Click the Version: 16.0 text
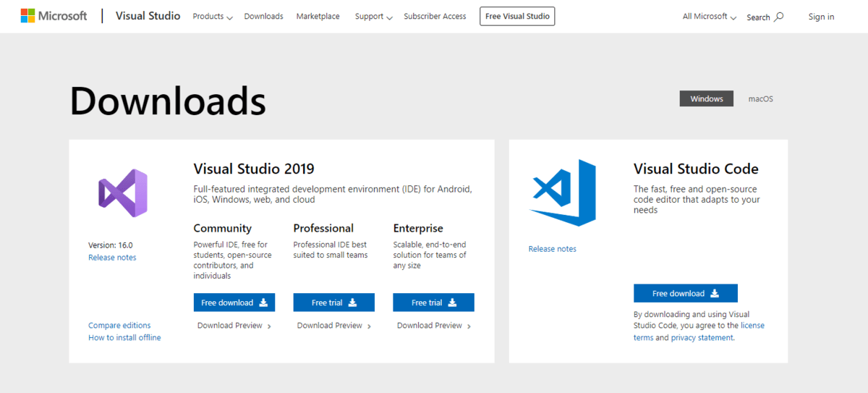Image resolution: width=868 pixels, height=393 pixels. coord(111,245)
